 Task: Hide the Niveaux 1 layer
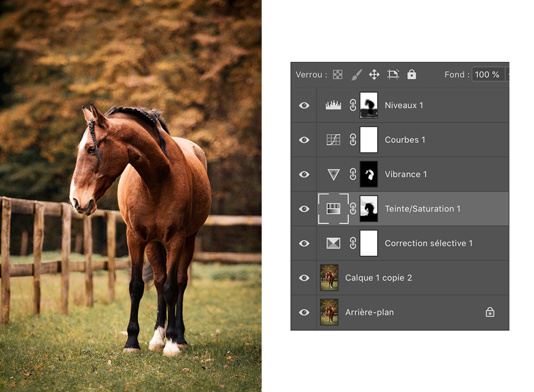pos(304,106)
